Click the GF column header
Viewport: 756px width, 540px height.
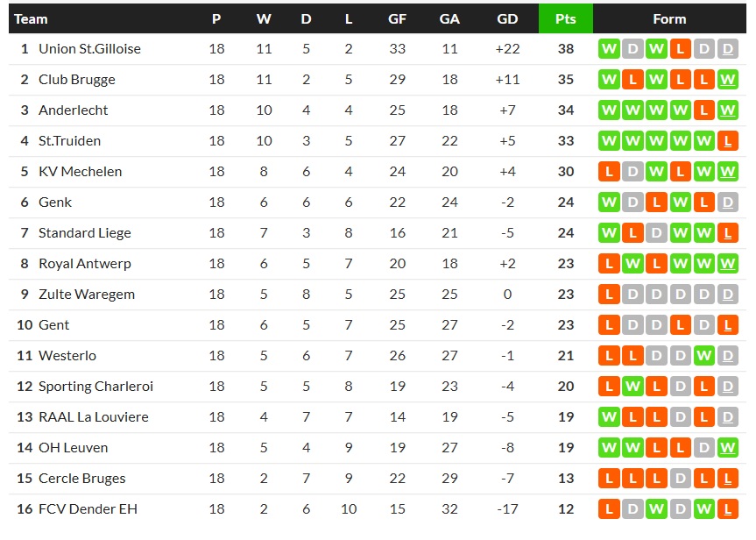(397, 18)
